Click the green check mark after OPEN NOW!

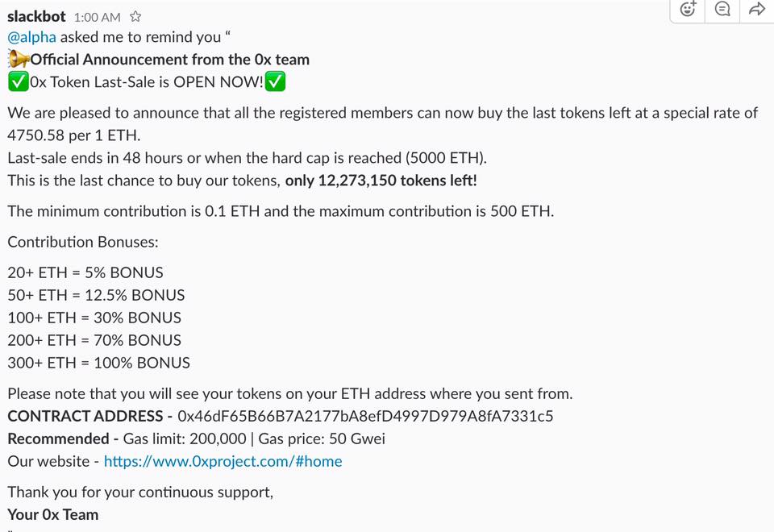pyautogui.click(x=276, y=82)
